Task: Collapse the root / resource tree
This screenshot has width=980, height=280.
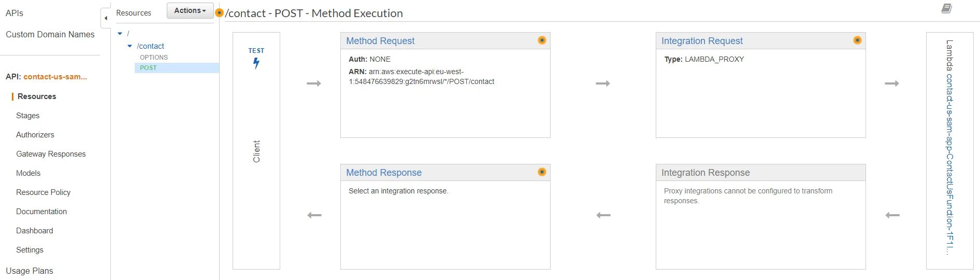Action: 120,34
